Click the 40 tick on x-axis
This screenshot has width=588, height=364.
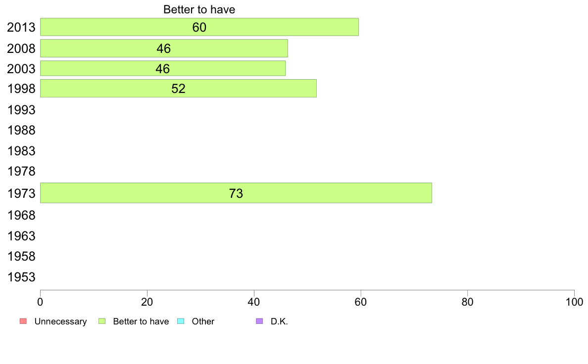tap(254, 302)
